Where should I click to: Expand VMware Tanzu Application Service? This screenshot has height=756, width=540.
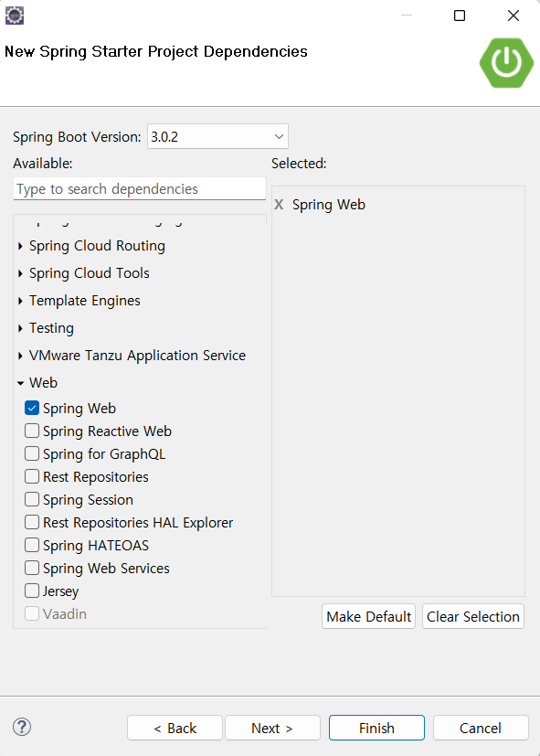pyautogui.click(x=20, y=356)
